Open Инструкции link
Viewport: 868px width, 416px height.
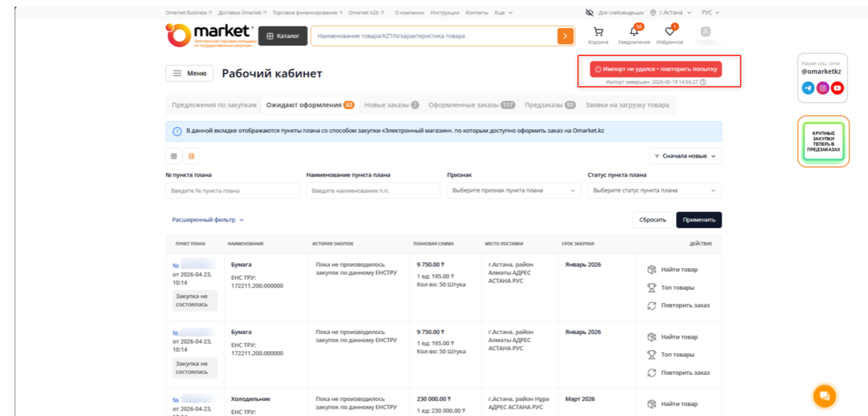click(445, 13)
